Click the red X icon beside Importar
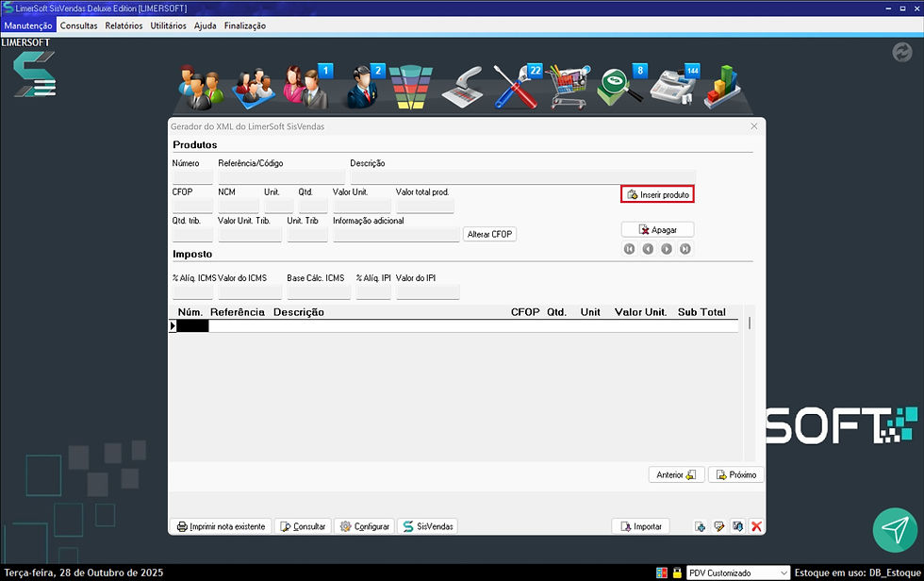 (x=756, y=527)
